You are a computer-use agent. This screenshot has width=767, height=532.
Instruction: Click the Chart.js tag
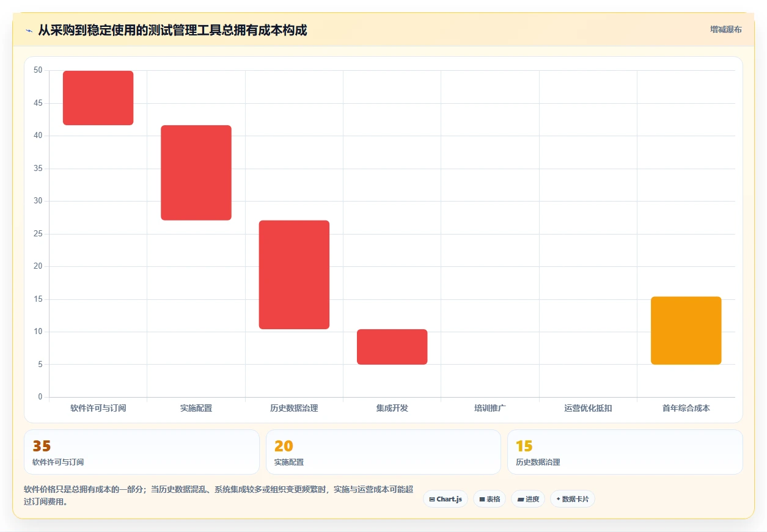point(445,499)
